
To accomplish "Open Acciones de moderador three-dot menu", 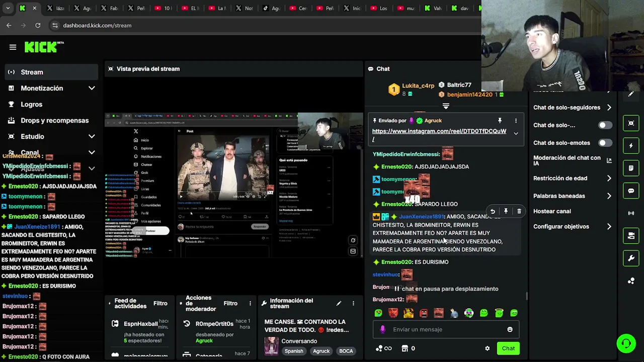I will click(250, 303).
